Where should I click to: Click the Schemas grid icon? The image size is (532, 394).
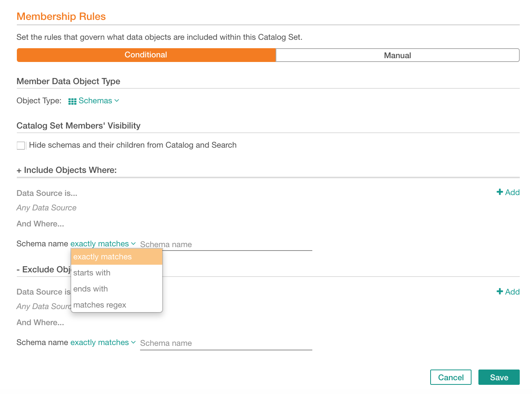72,101
